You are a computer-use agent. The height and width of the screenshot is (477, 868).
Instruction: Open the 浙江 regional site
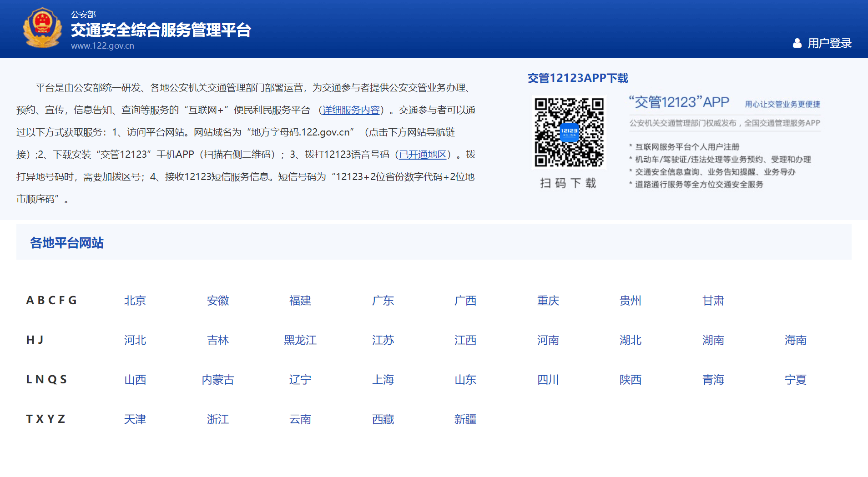(x=217, y=419)
